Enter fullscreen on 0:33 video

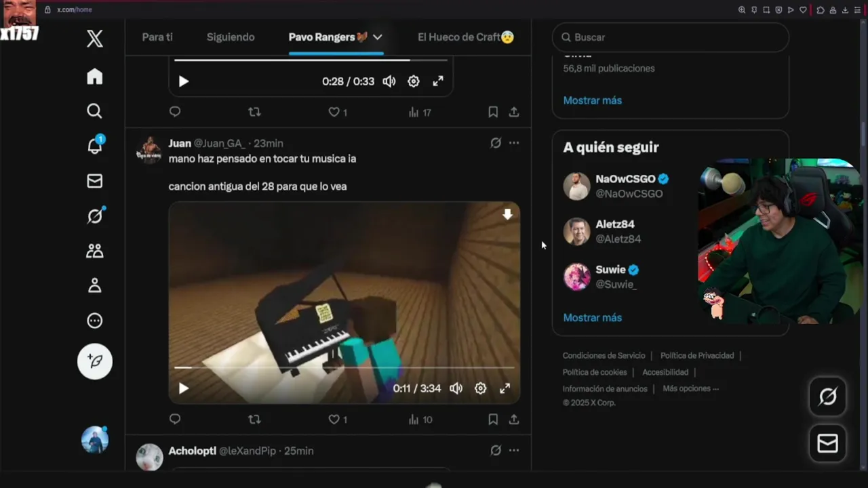438,81
